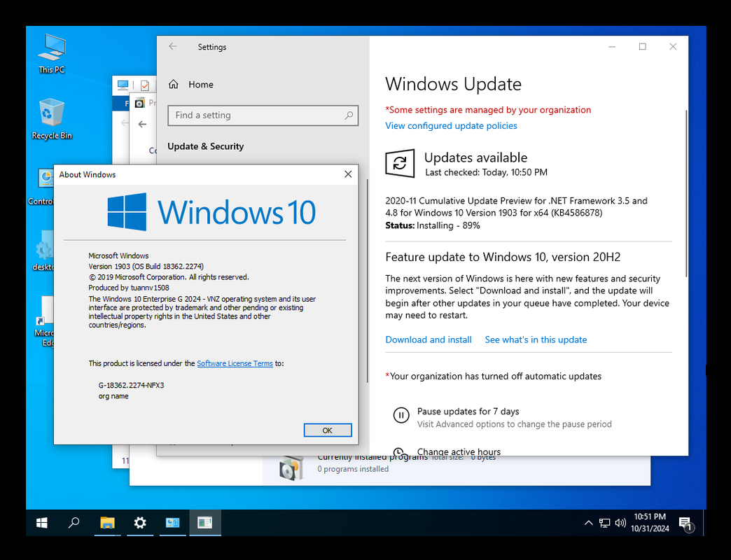Screen dimensions: 731x560
Task: Click the Updates available refresh icon
Action: click(x=400, y=163)
